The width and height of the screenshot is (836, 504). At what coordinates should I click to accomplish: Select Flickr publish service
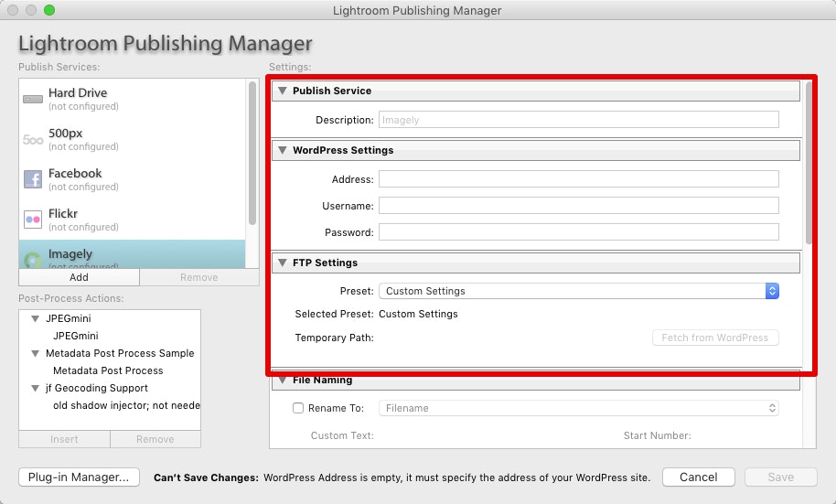tap(133, 220)
